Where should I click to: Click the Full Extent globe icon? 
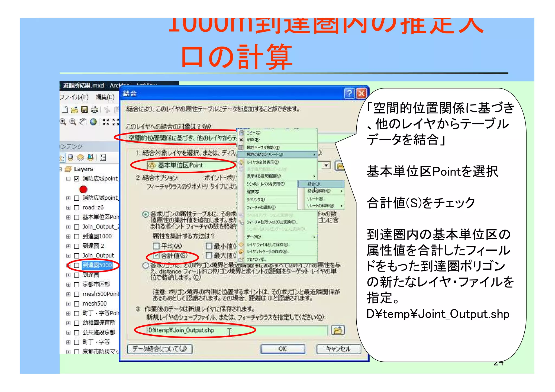[x=93, y=122]
